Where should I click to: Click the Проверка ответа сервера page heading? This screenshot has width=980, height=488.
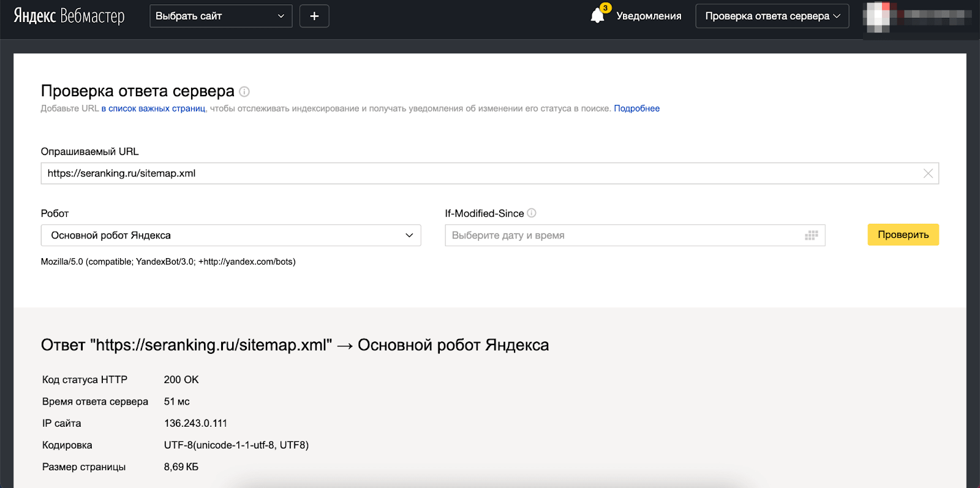(137, 91)
